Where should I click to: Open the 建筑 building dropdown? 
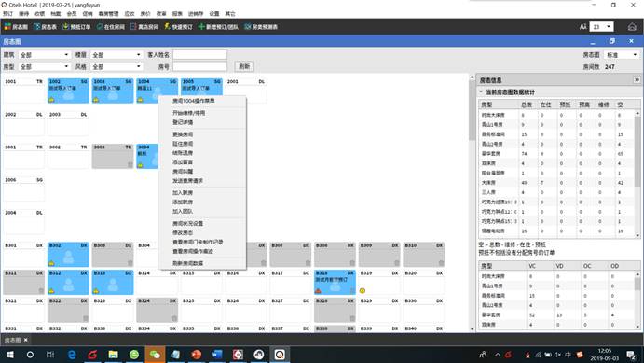(x=44, y=55)
